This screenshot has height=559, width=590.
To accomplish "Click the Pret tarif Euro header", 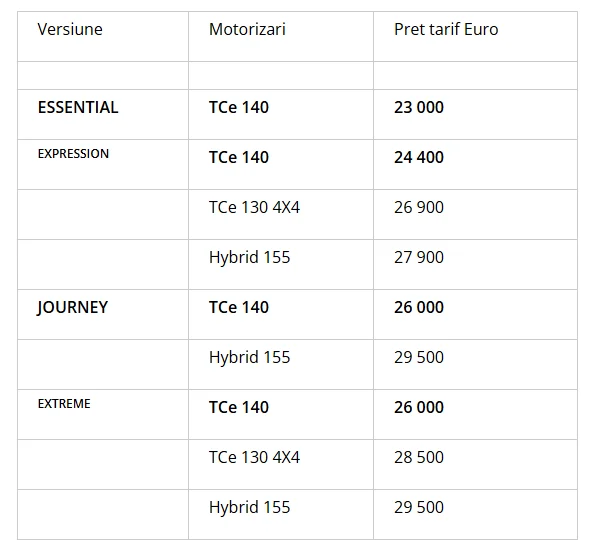I will (x=446, y=29).
